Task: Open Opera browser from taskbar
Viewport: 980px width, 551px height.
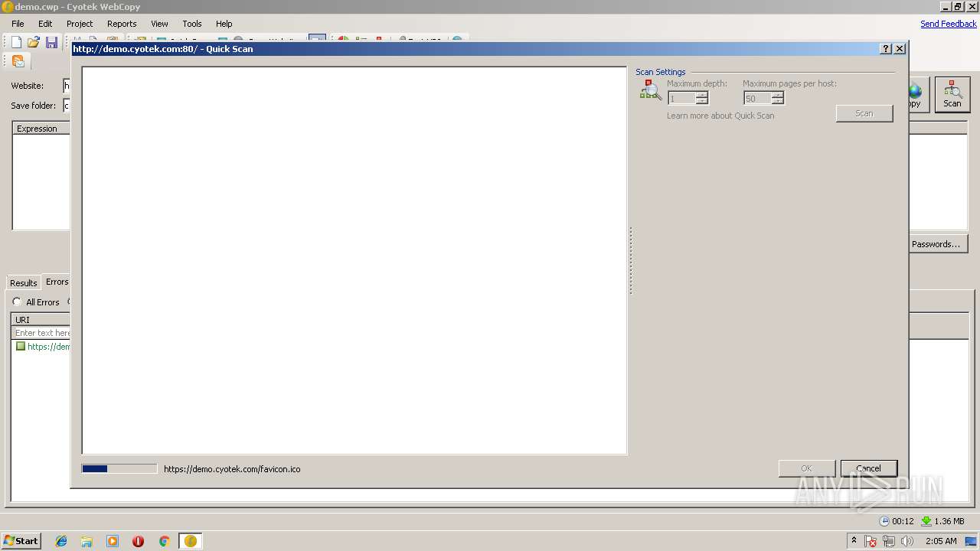Action: coord(138,541)
